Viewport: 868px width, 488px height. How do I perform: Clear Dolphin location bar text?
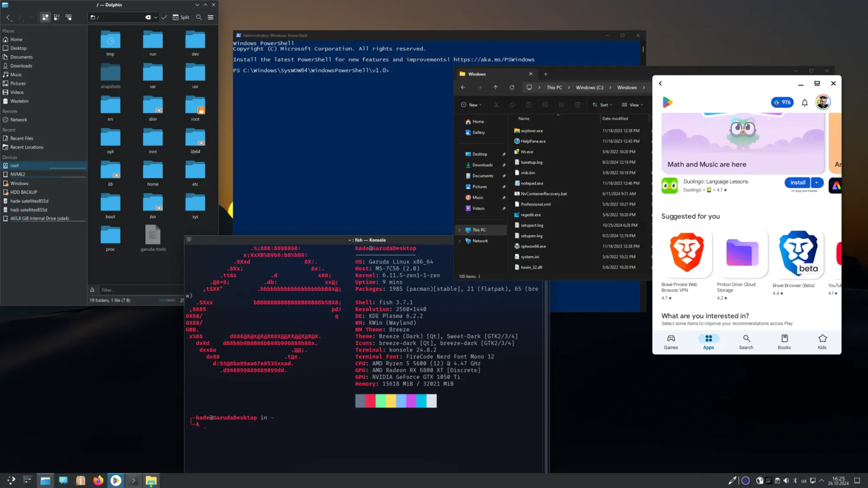coord(148,17)
